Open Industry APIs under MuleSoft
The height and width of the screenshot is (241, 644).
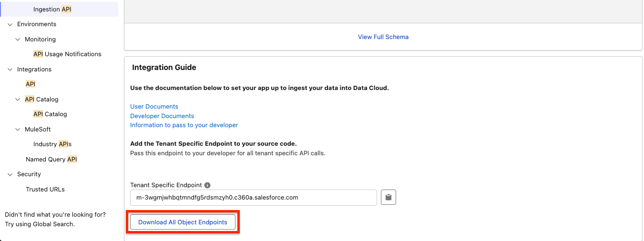point(52,144)
